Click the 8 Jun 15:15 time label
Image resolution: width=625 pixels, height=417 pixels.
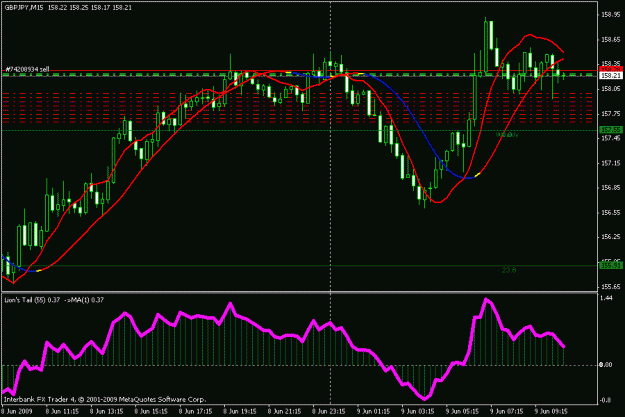click(x=151, y=411)
